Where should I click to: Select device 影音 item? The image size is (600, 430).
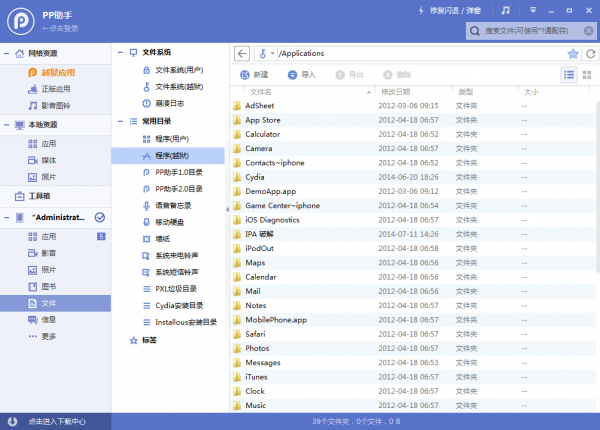[55, 253]
